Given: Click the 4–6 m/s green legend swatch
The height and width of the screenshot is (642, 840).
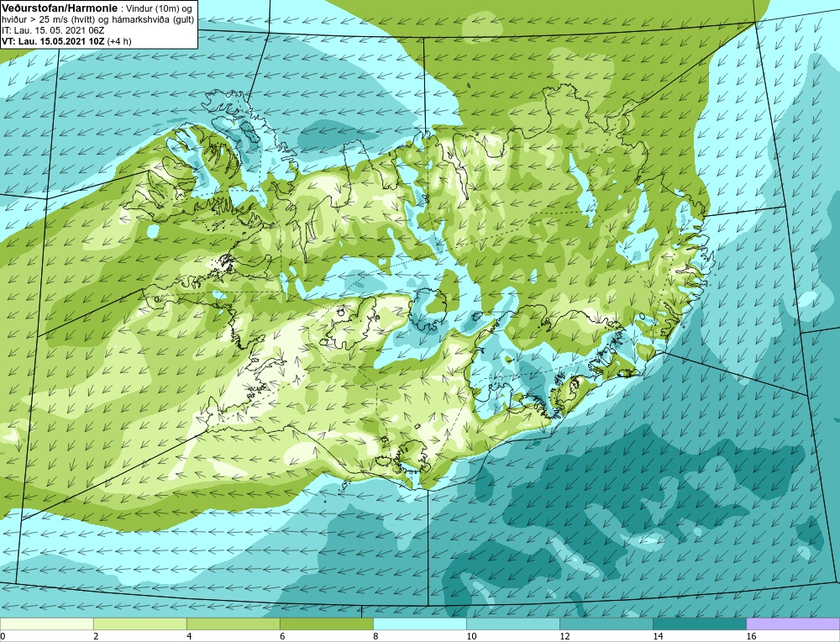Looking at the screenshot, I should [233, 624].
